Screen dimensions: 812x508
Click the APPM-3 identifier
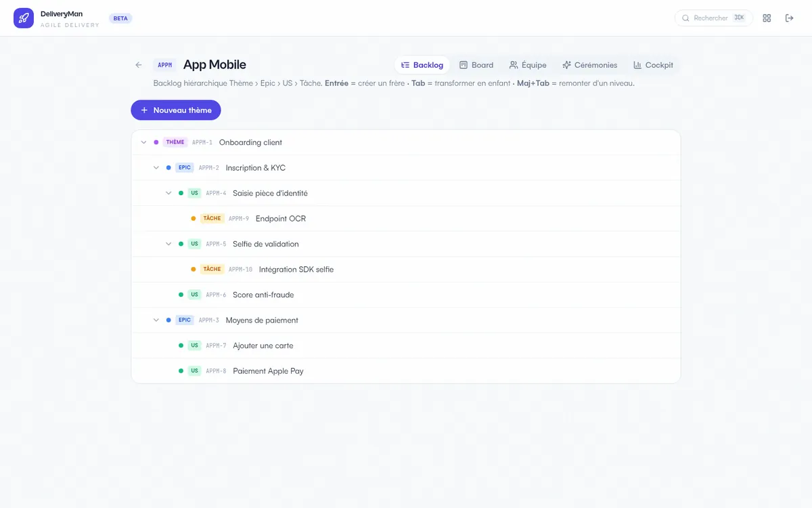[x=209, y=320]
